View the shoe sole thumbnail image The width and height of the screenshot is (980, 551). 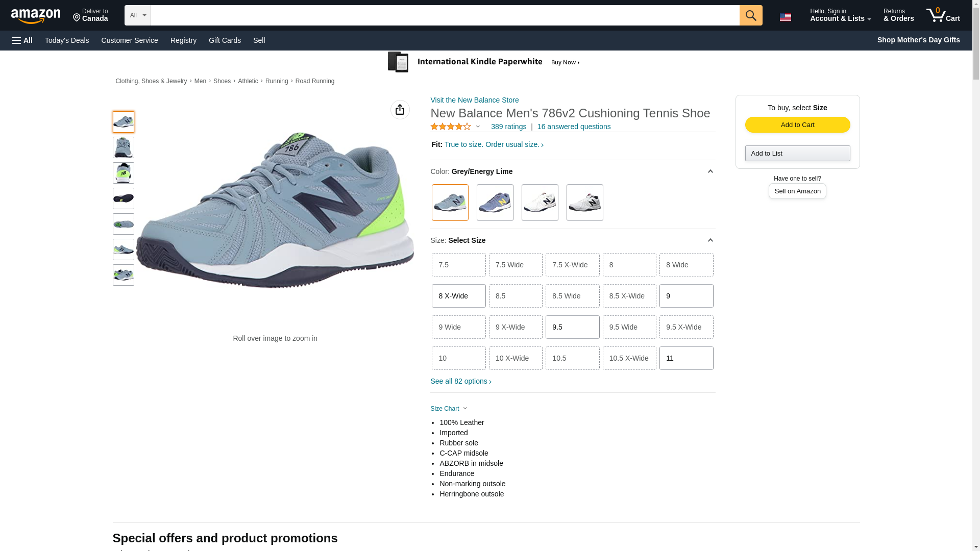point(123,198)
